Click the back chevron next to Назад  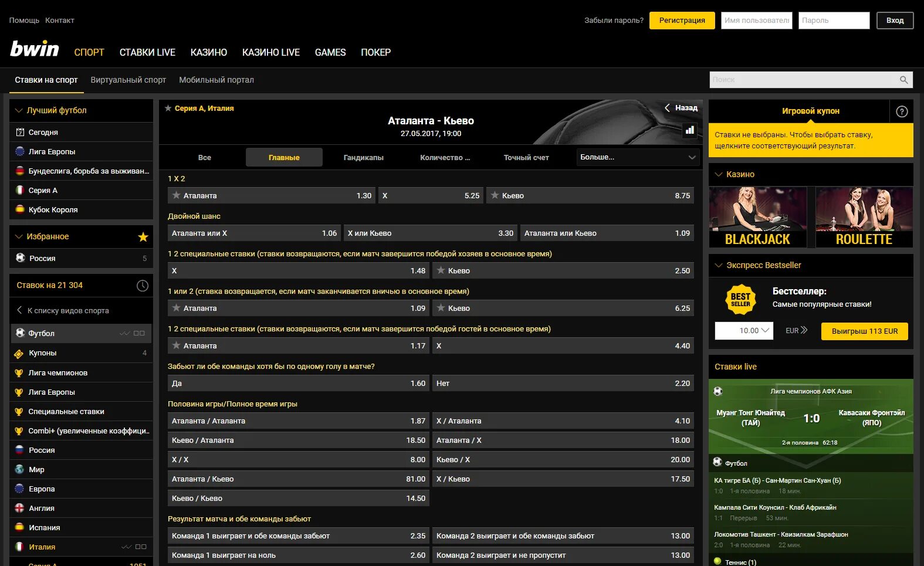click(667, 108)
